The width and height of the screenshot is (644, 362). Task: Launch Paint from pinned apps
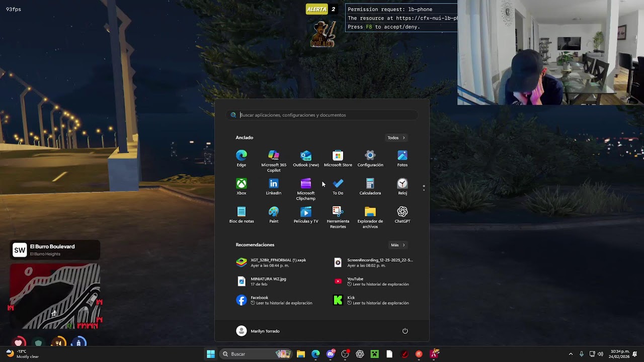point(274,215)
